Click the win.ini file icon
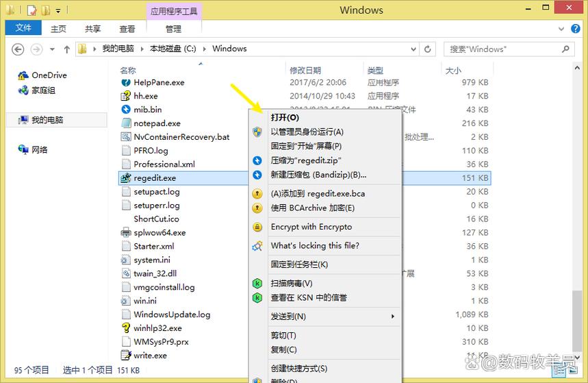Image resolution: width=588 pixels, height=383 pixels. [126, 301]
